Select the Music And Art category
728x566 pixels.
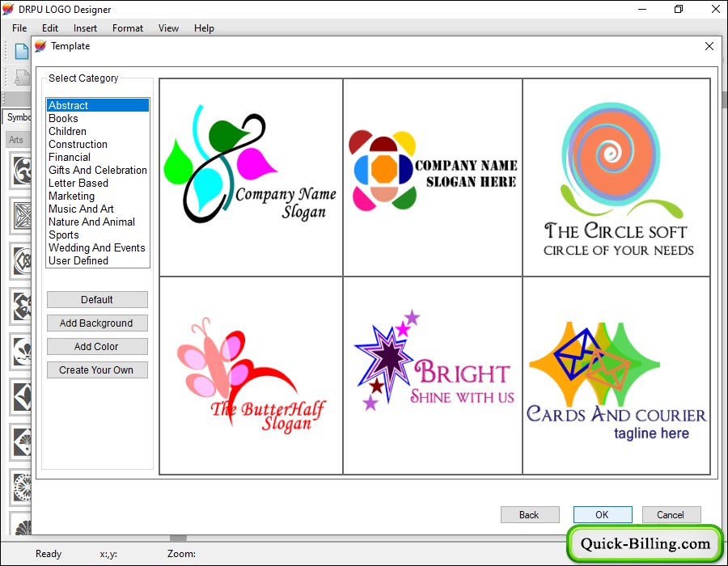(98, 209)
